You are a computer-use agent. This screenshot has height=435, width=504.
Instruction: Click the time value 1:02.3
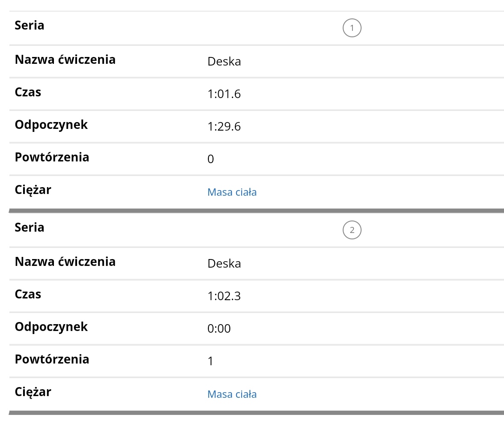pos(224,296)
